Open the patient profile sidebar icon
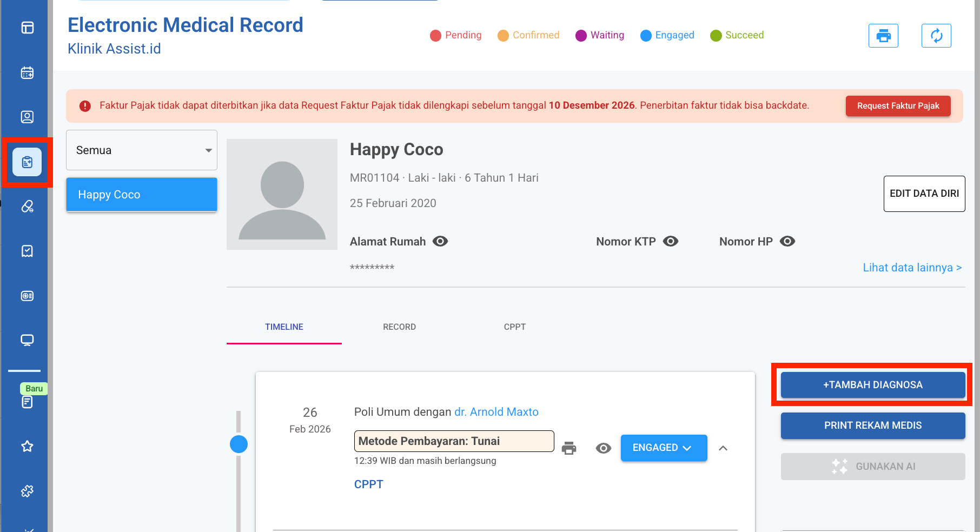 (27, 117)
